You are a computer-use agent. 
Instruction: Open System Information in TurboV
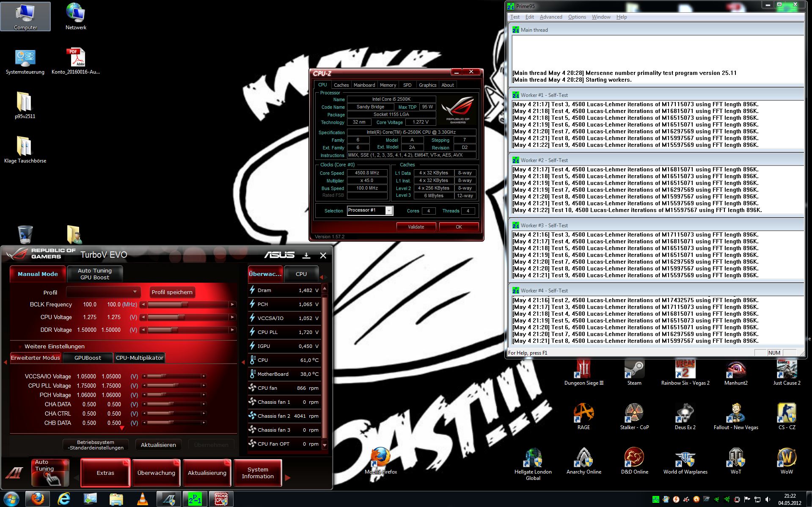pos(258,473)
